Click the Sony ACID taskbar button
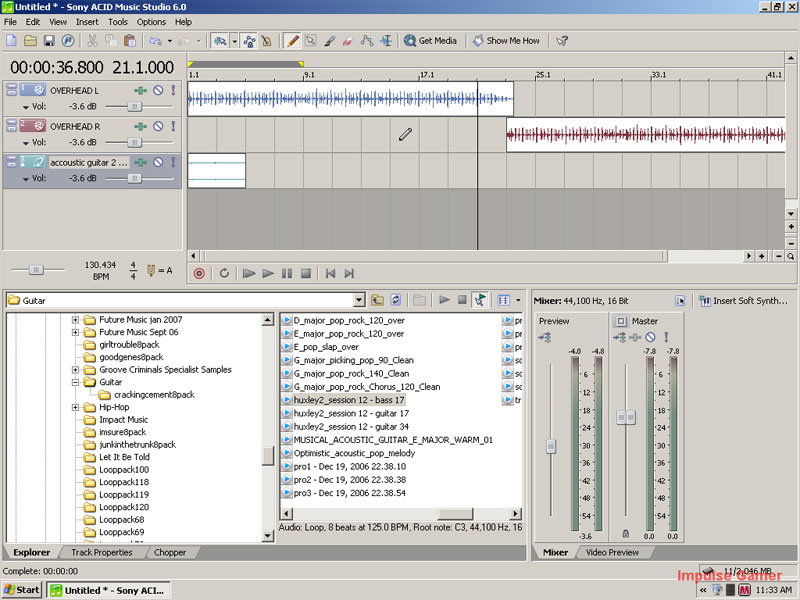The width and height of the screenshot is (800, 600). [109, 590]
